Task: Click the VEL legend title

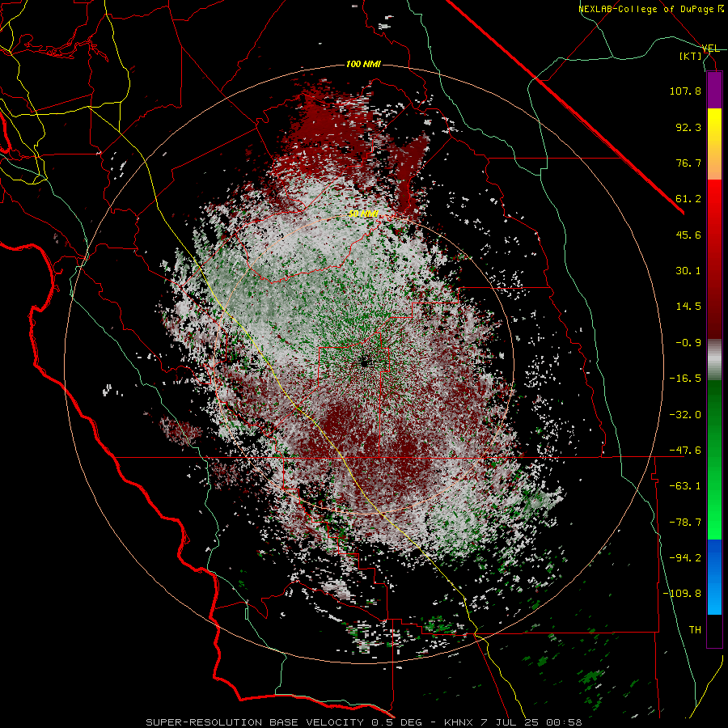Action: click(710, 49)
